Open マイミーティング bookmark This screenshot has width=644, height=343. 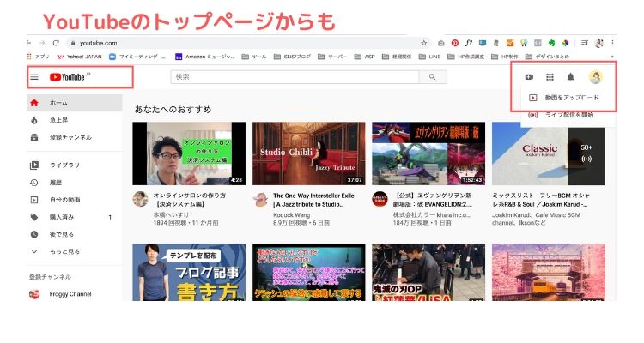(x=137, y=57)
